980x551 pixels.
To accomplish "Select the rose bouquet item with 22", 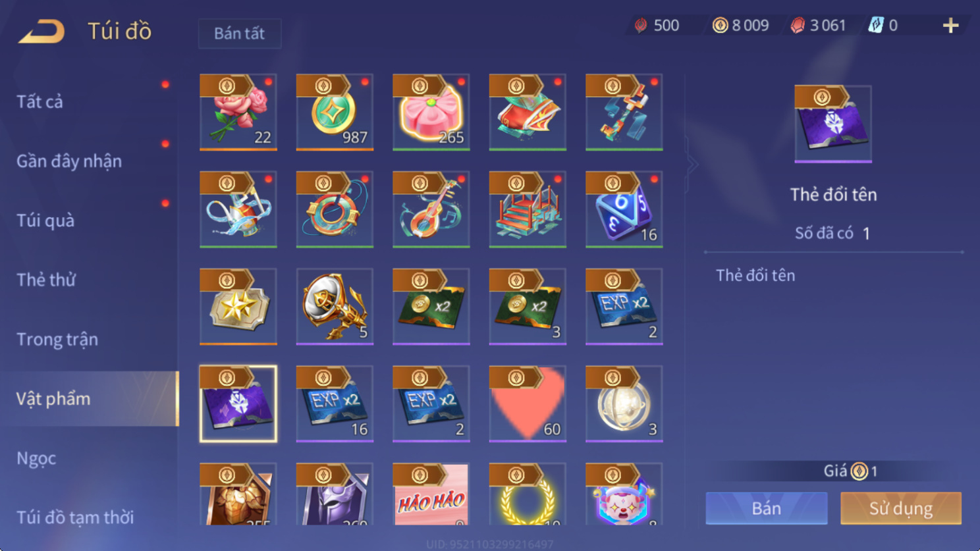I will click(238, 112).
